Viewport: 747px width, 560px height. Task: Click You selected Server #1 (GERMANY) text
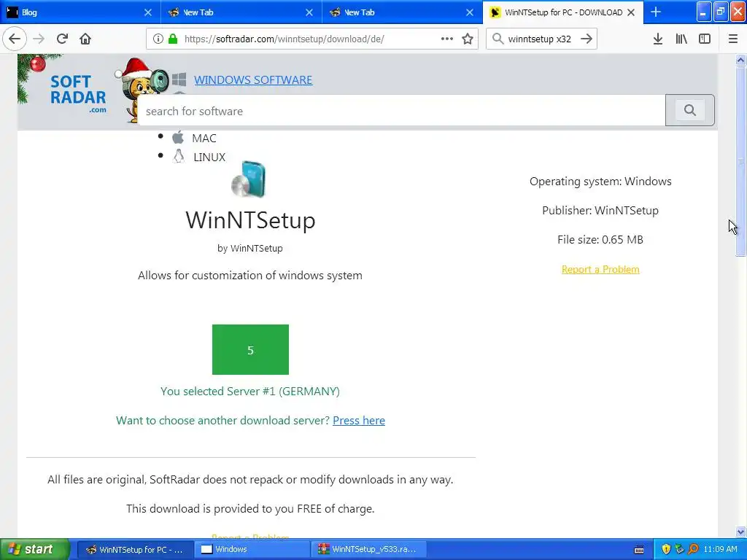point(250,392)
